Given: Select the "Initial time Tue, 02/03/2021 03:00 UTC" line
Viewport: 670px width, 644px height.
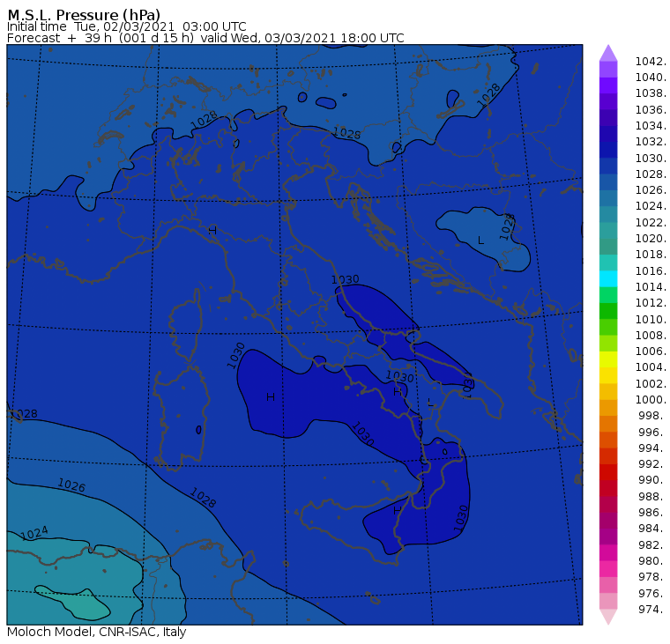Looking at the screenshot, I should (x=126, y=26).
